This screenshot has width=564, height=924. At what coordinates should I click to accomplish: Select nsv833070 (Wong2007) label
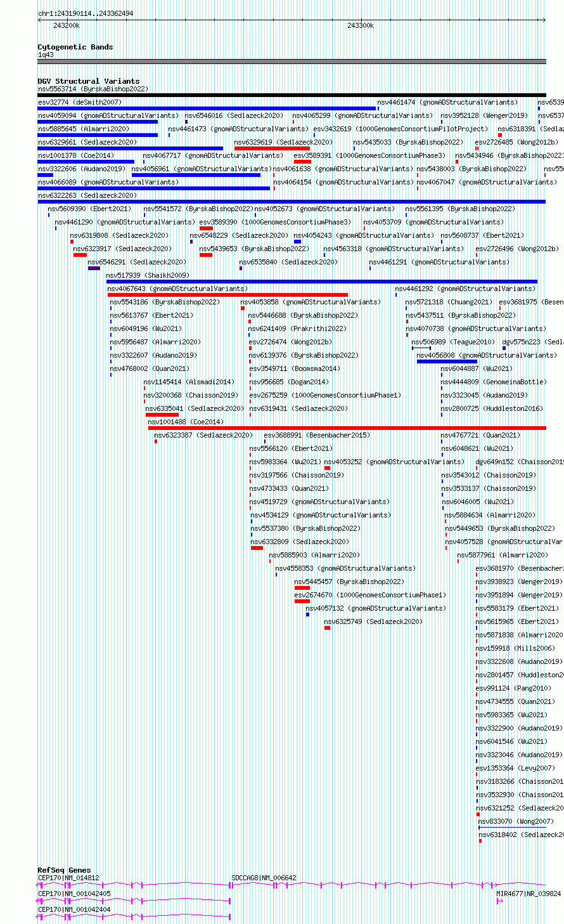pyautogui.click(x=516, y=821)
